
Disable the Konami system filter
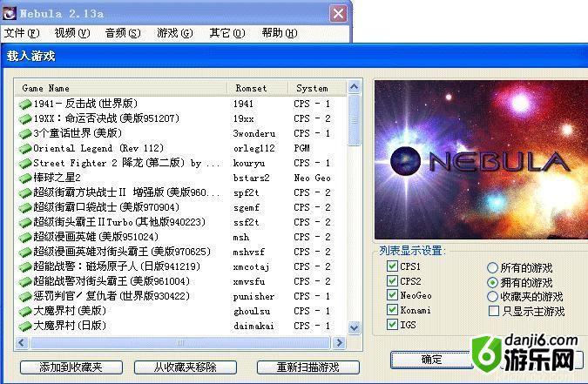point(392,310)
